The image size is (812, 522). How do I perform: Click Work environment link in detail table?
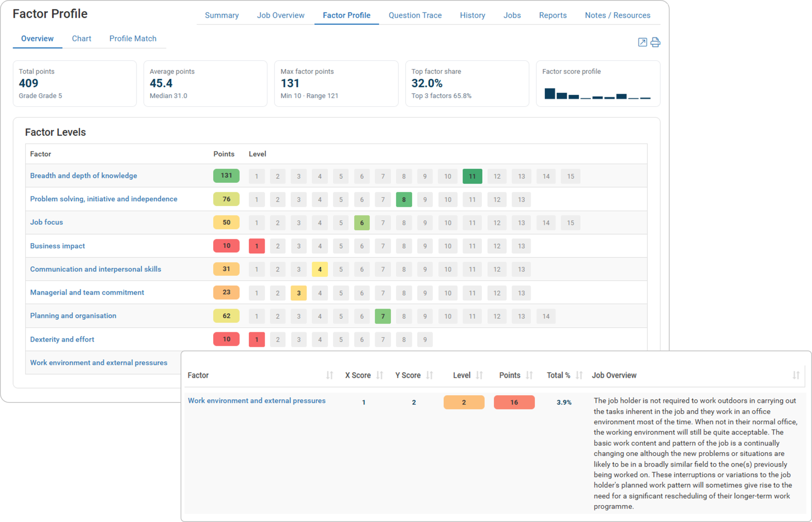pyautogui.click(x=256, y=401)
